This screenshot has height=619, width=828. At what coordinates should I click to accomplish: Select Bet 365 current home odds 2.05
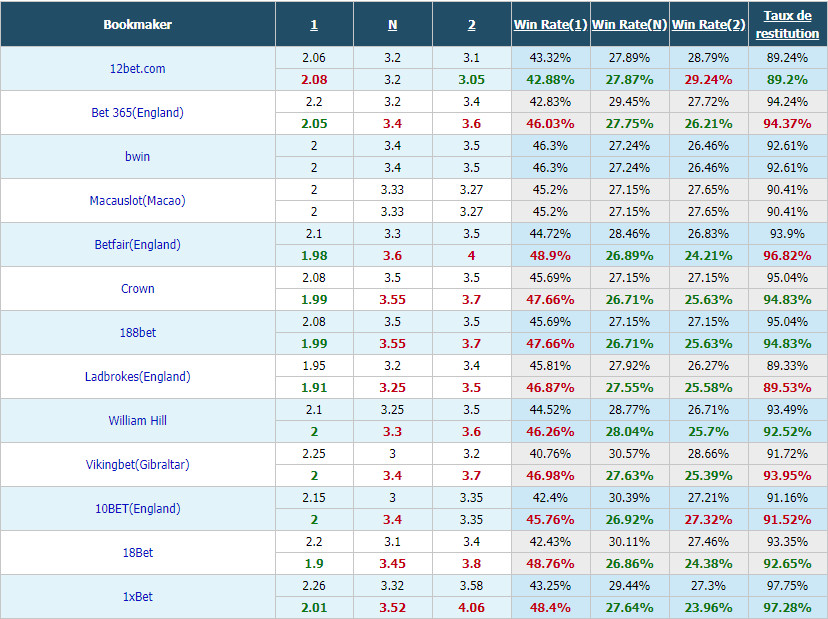pyautogui.click(x=314, y=124)
